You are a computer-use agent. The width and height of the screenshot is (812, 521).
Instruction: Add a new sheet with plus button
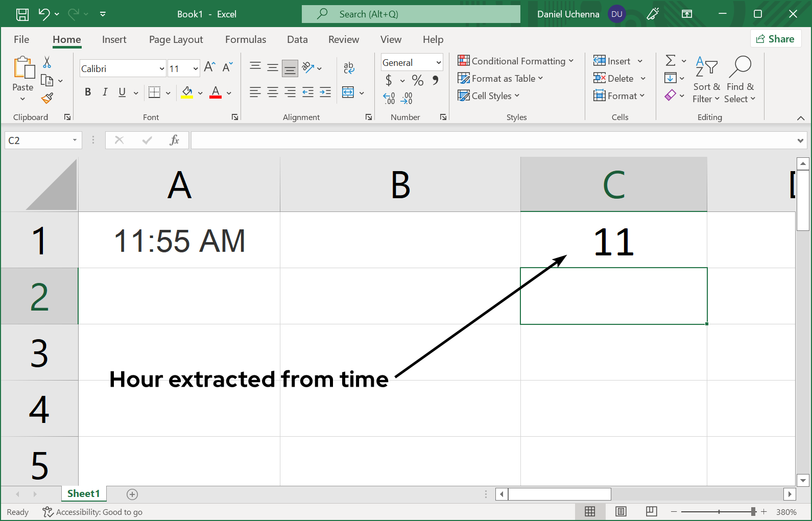132,494
